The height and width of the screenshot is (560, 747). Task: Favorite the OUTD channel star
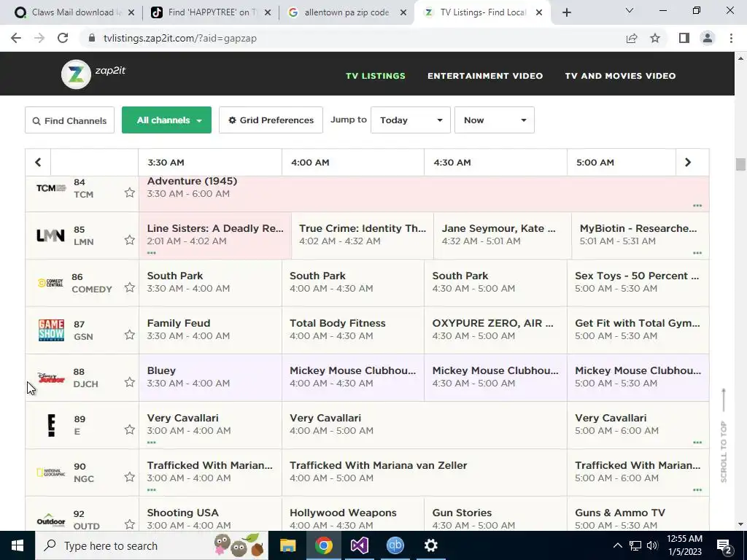[130, 524]
